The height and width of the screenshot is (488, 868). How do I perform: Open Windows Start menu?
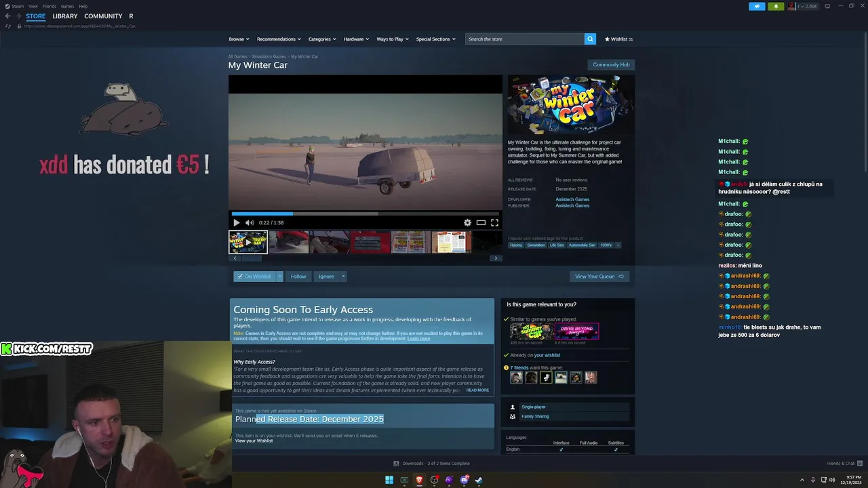click(389, 480)
